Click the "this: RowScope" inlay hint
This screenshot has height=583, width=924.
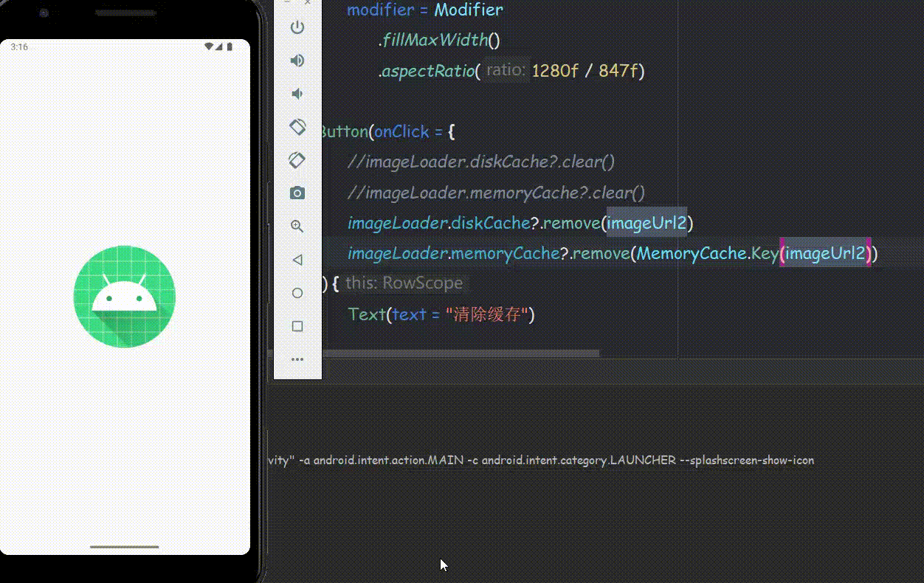coord(404,283)
